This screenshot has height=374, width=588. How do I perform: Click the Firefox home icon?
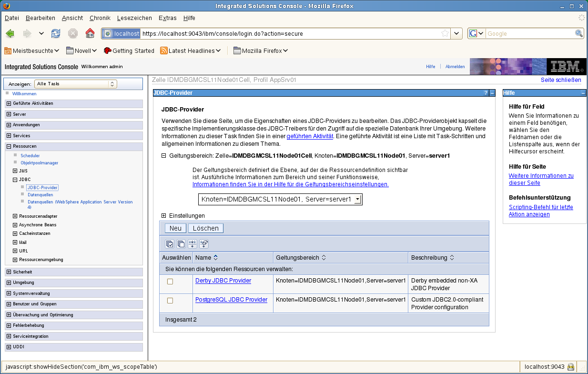point(90,33)
